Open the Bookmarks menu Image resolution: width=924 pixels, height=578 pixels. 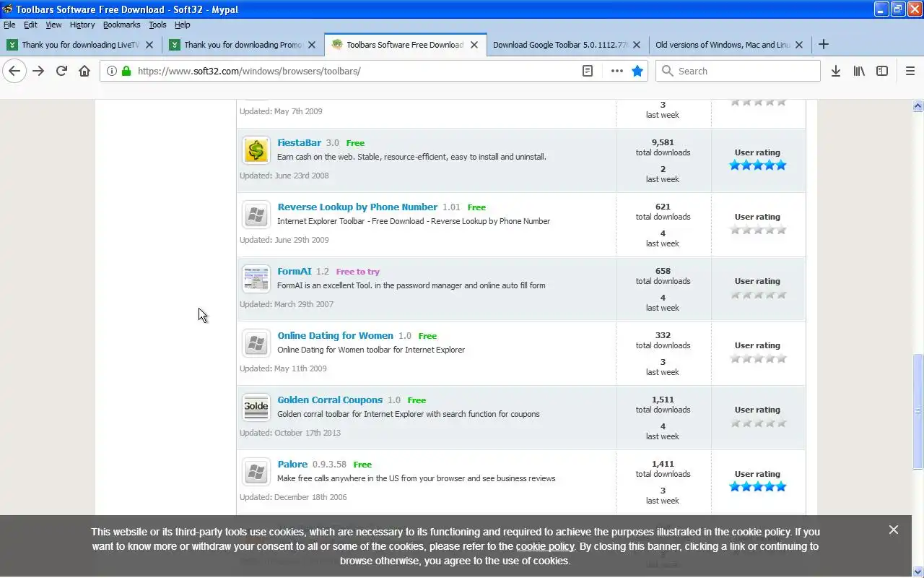click(121, 25)
